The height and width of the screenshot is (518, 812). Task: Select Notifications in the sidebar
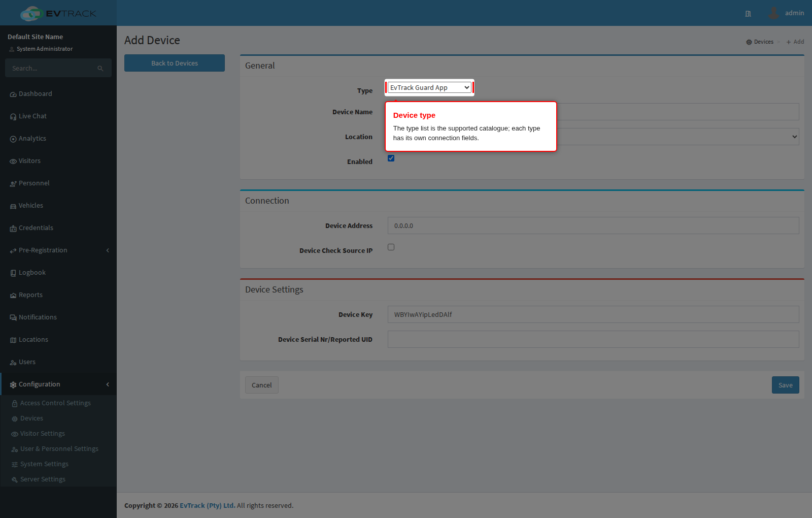[58, 317]
